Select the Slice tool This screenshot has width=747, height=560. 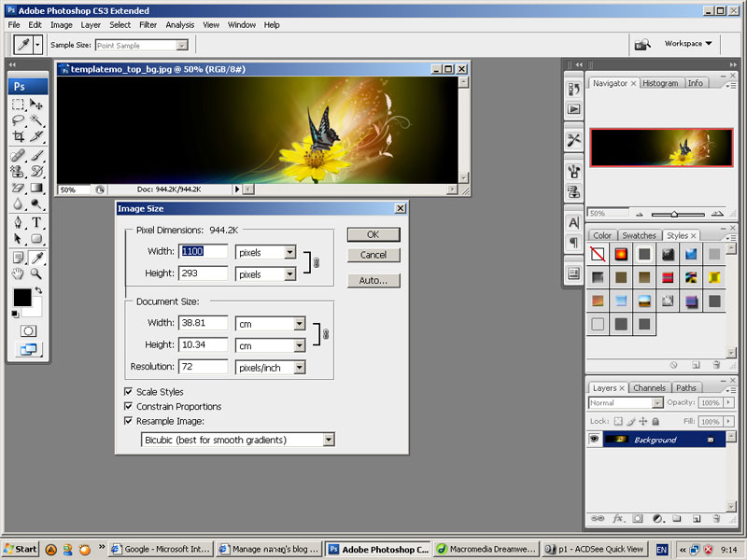point(36,136)
